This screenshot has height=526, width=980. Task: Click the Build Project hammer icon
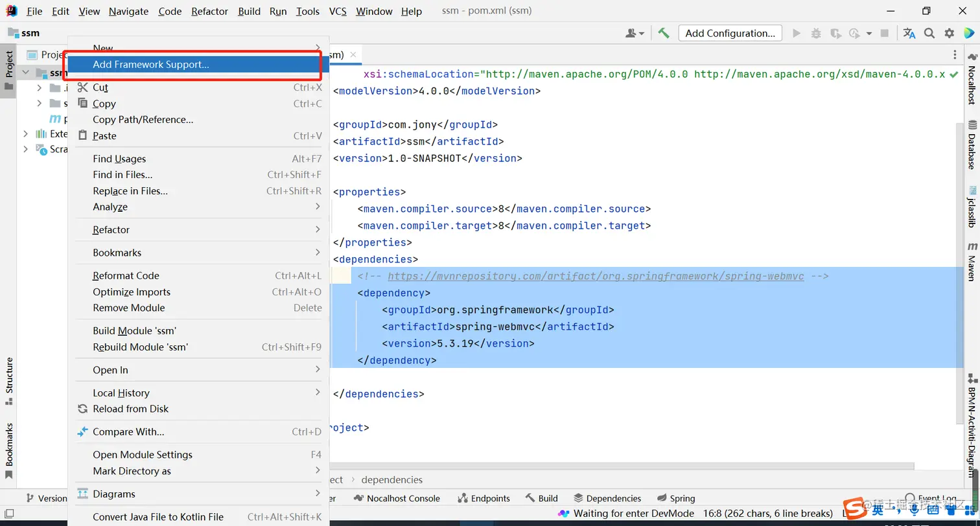[x=664, y=33]
